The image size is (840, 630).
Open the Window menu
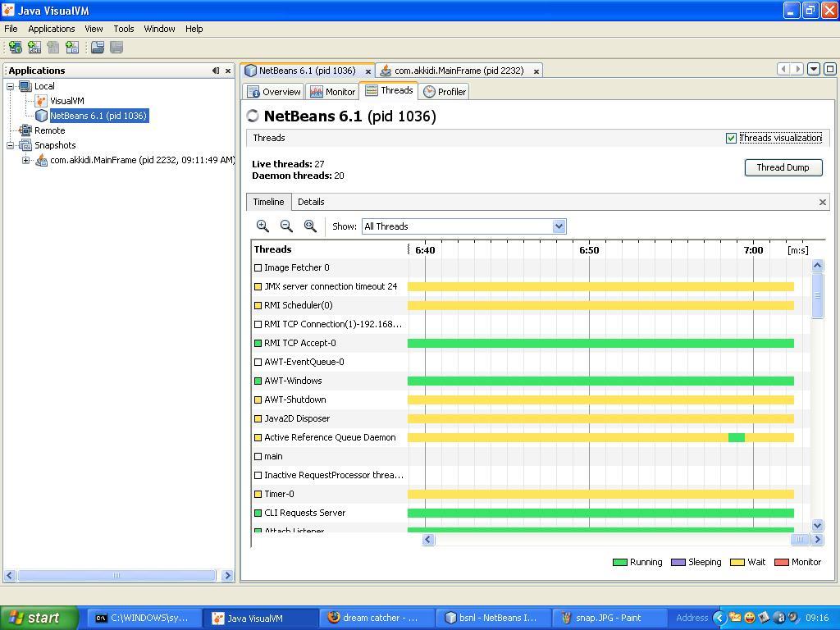[159, 29]
